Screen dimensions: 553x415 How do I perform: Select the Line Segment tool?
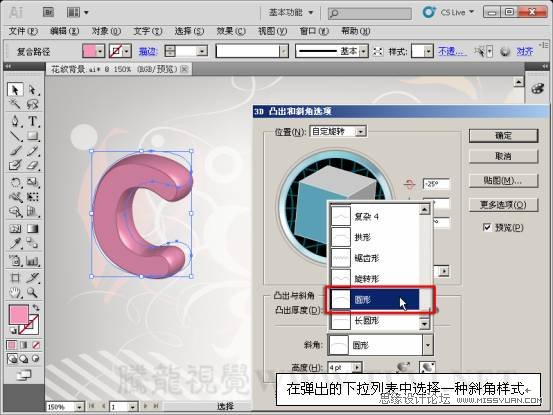click(x=15, y=136)
